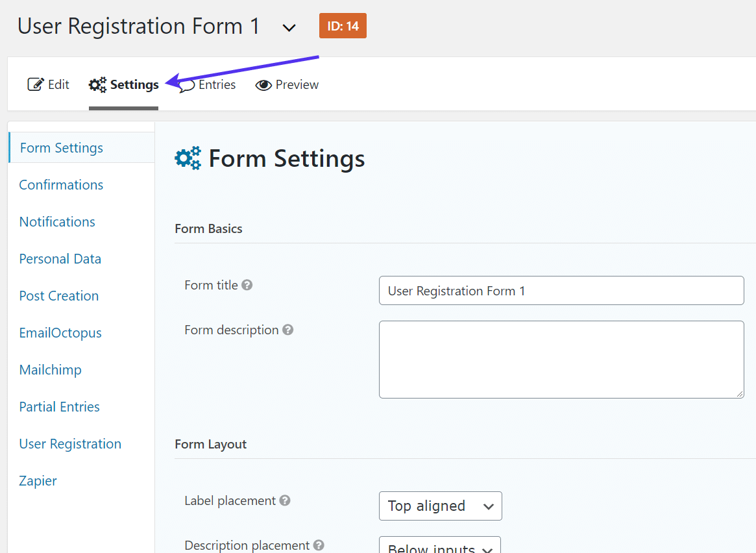This screenshot has width=756, height=553.
Task: Open the help tooltip beside Form title
Action: (x=247, y=284)
